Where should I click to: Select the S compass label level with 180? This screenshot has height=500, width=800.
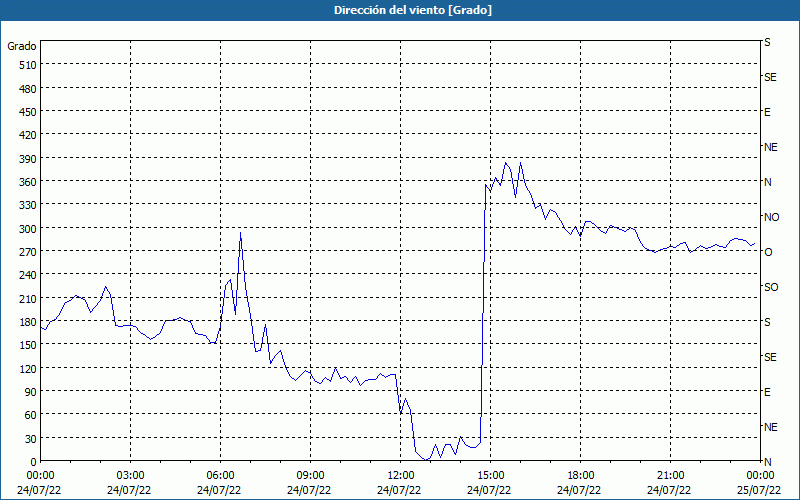click(767, 322)
